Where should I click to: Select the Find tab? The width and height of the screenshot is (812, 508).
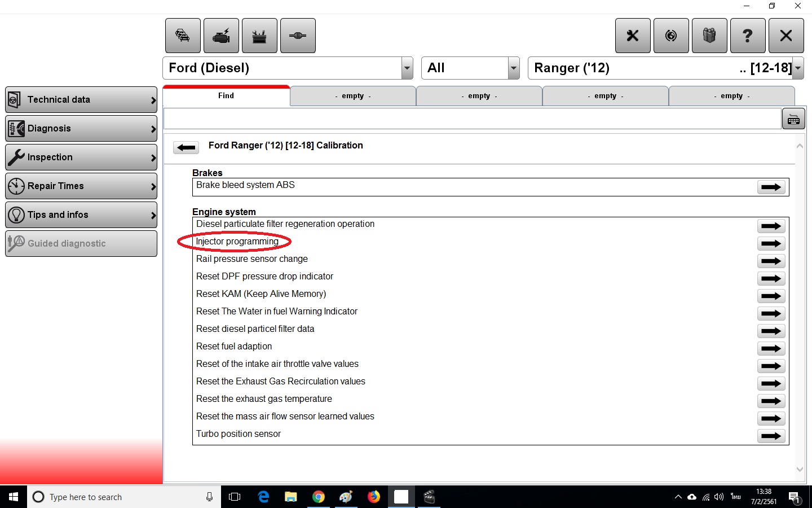click(226, 95)
